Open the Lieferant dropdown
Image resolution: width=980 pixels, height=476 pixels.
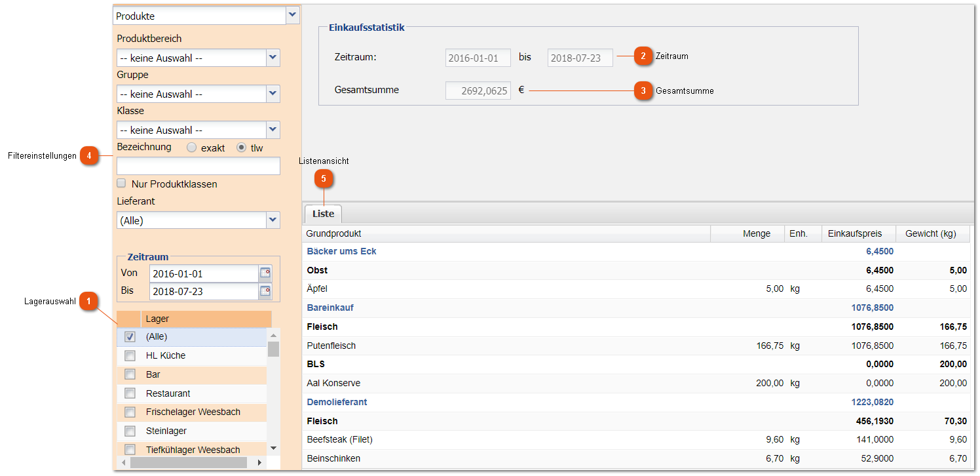273,220
